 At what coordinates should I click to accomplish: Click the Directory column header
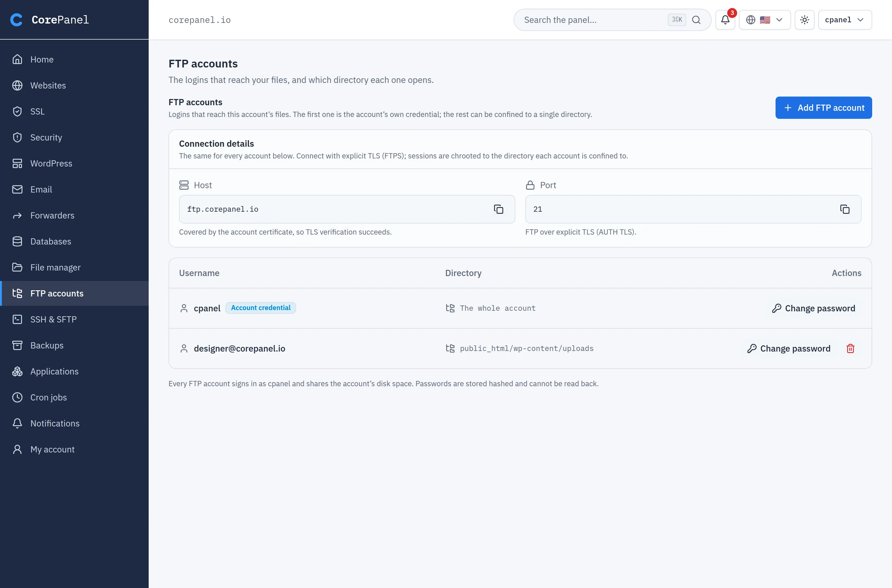click(463, 273)
